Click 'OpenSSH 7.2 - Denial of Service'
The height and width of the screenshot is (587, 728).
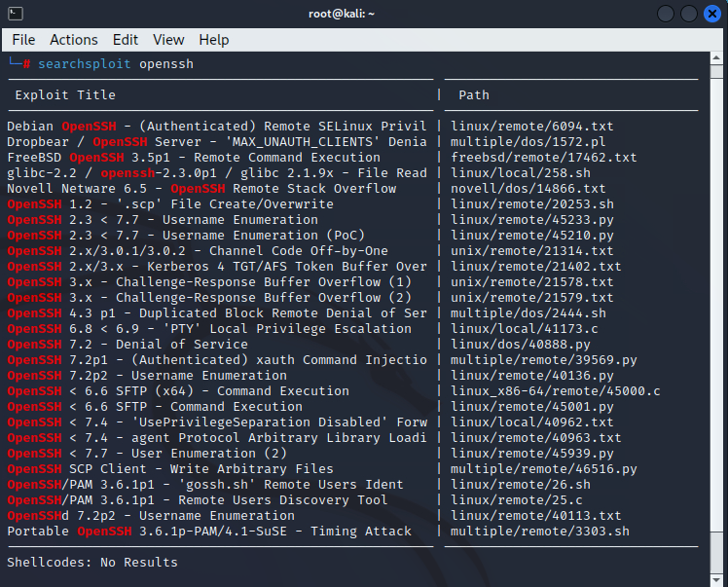tap(127, 344)
